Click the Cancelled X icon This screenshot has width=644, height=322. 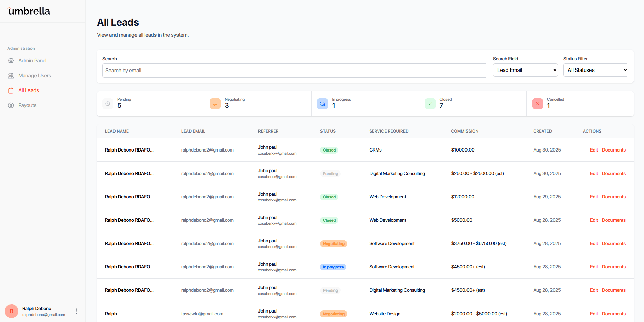[537, 104]
